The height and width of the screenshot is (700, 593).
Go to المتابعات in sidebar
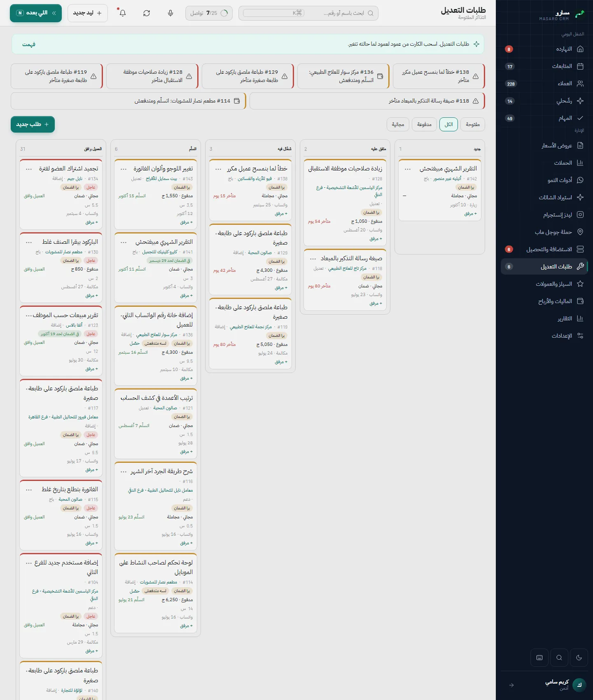point(544,66)
